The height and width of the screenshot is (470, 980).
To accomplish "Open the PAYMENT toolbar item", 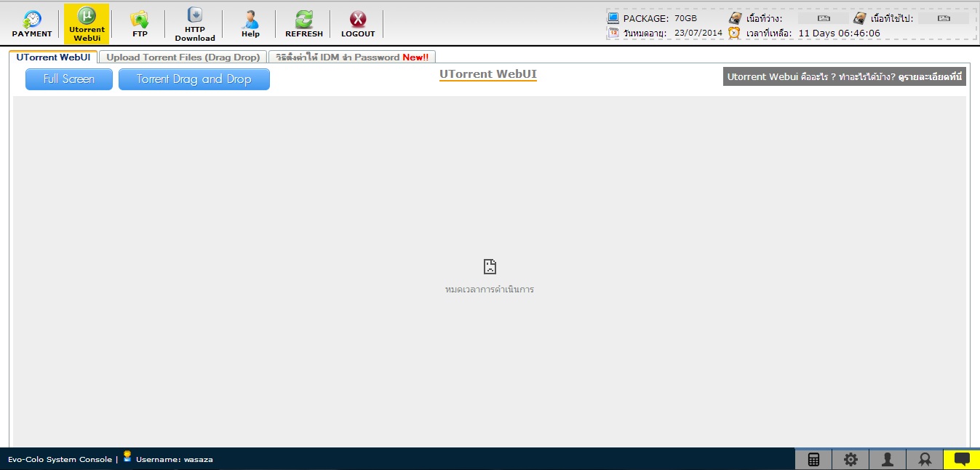I will 32,24.
